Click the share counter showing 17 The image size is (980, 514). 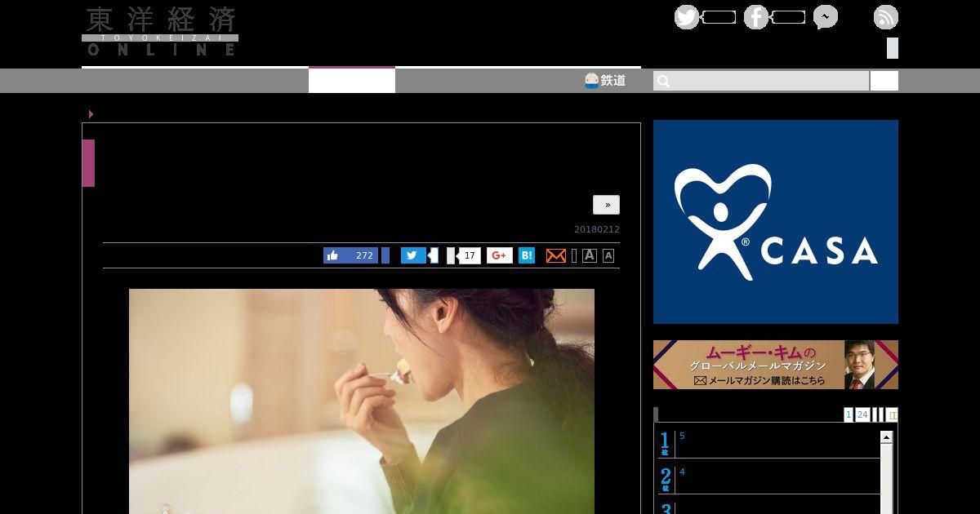tap(469, 255)
